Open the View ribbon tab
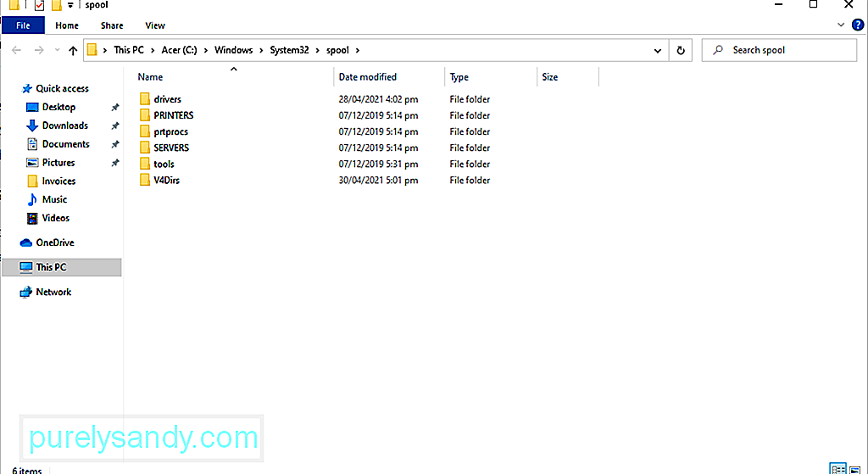Screen dimensions: 868x474 tap(155, 25)
